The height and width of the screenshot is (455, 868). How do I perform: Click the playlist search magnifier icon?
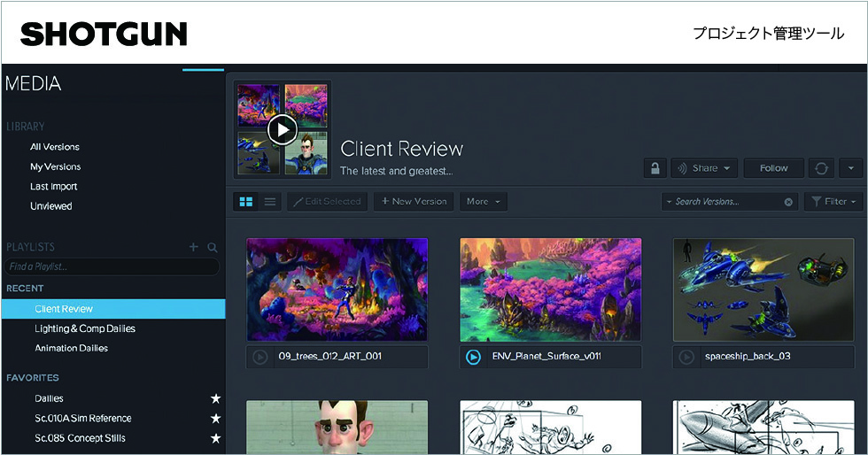(213, 248)
